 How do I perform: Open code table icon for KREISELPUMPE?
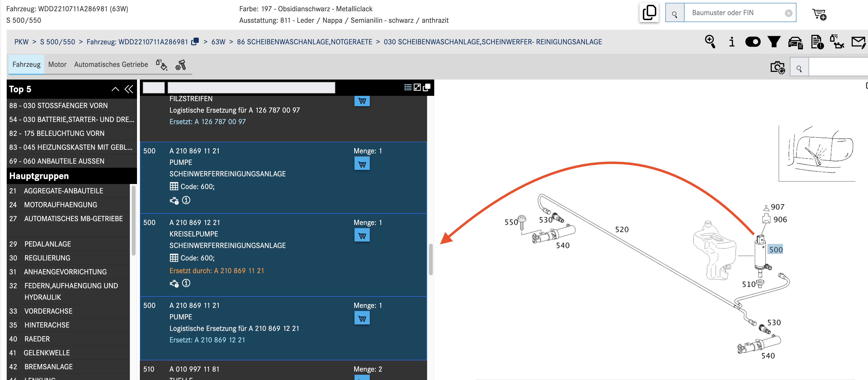click(x=174, y=258)
